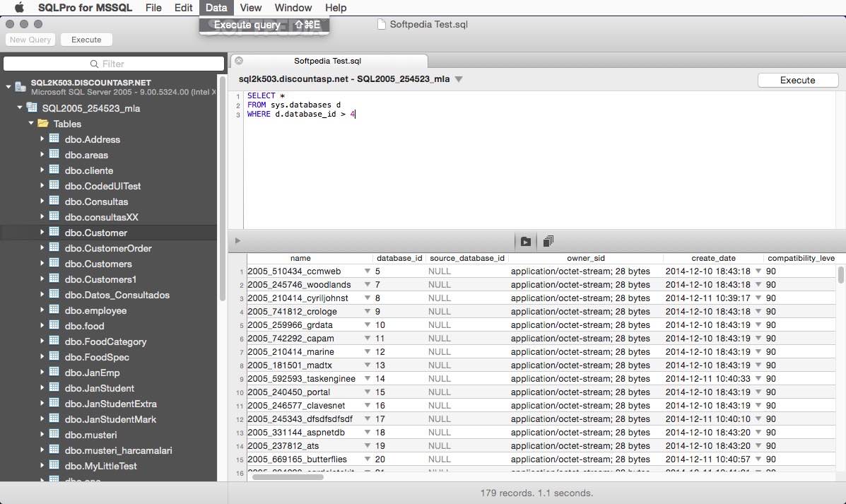Click the Execute button right of the query editor
This screenshot has height=504, width=846.
pos(797,80)
